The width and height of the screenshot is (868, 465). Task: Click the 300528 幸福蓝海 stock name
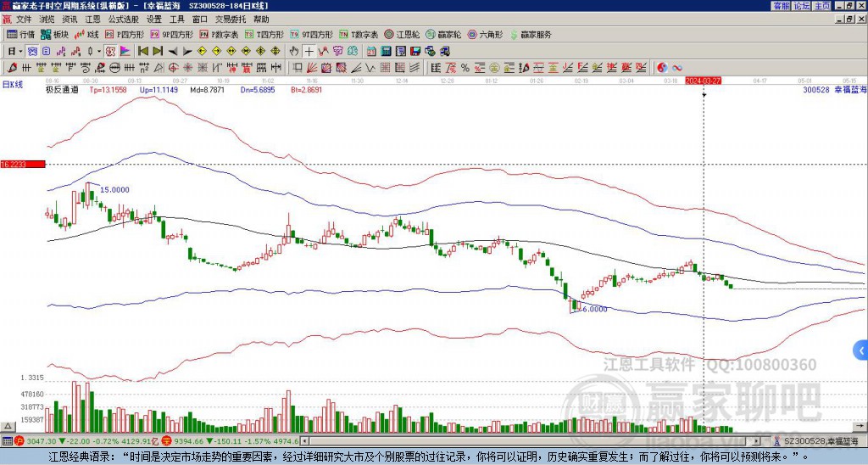click(835, 89)
